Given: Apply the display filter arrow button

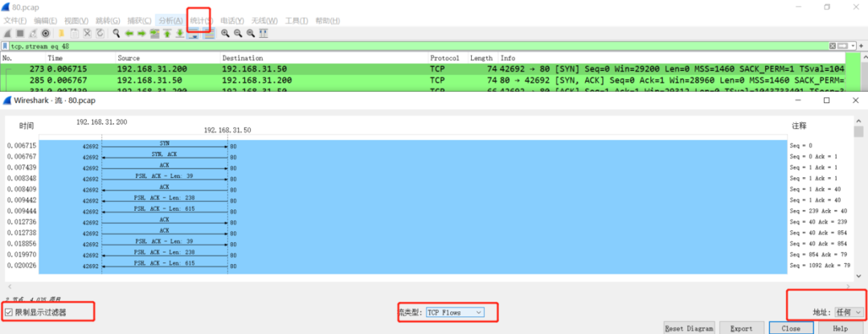Looking at the screenshot, I should [x=842, y=46].
